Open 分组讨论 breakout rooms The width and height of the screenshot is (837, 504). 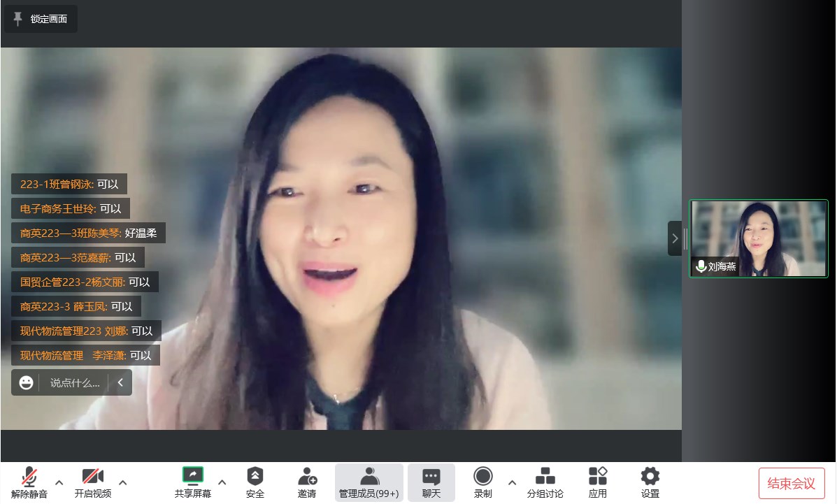coord(545,482)
